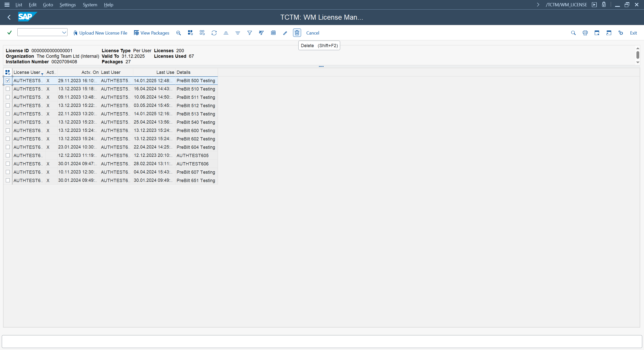Screen dimensions: 644x350
Task: Click the Refresh icon in toolbar
Action: tap(214, 33)
